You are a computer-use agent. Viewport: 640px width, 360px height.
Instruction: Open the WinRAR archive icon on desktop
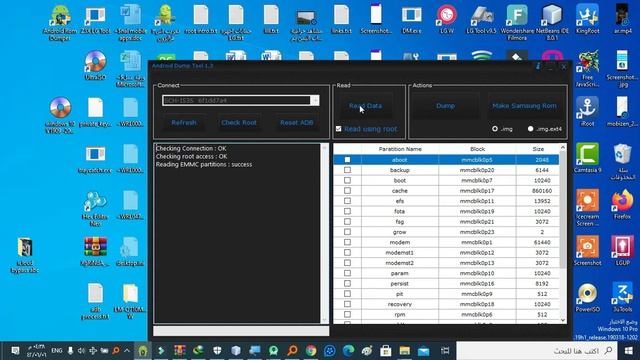tap(95, 251)
